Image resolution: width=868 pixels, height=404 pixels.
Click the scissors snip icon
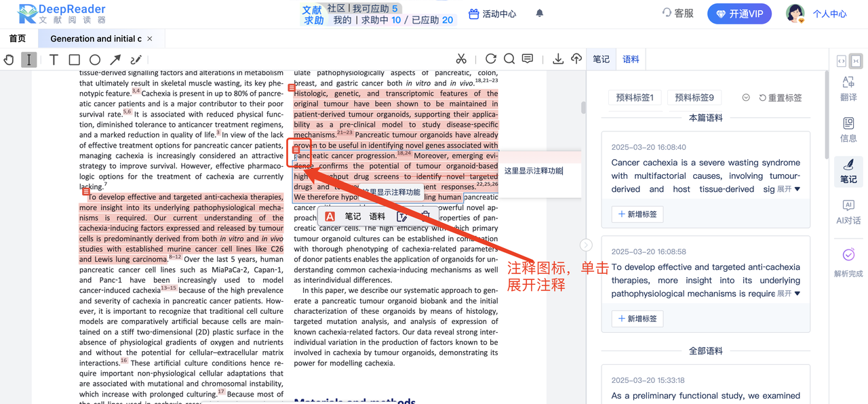coord(461,59)
